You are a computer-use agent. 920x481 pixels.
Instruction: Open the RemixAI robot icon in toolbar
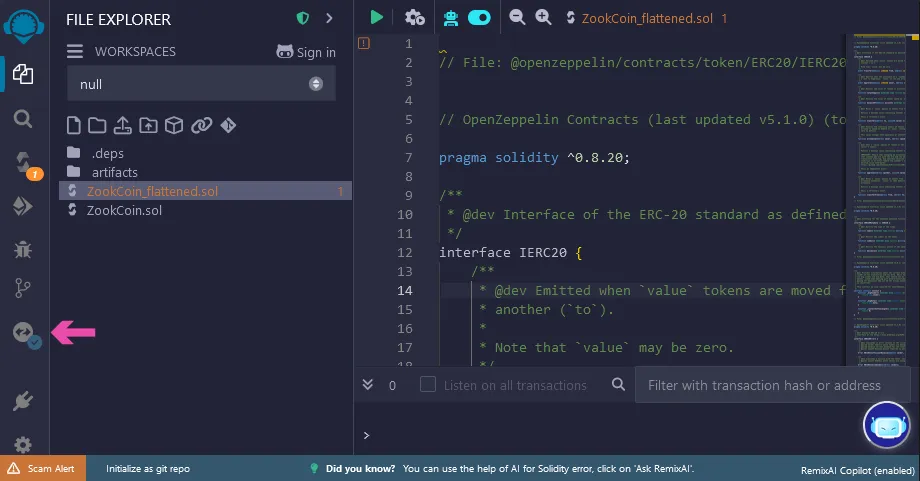(x=451, y=18)
